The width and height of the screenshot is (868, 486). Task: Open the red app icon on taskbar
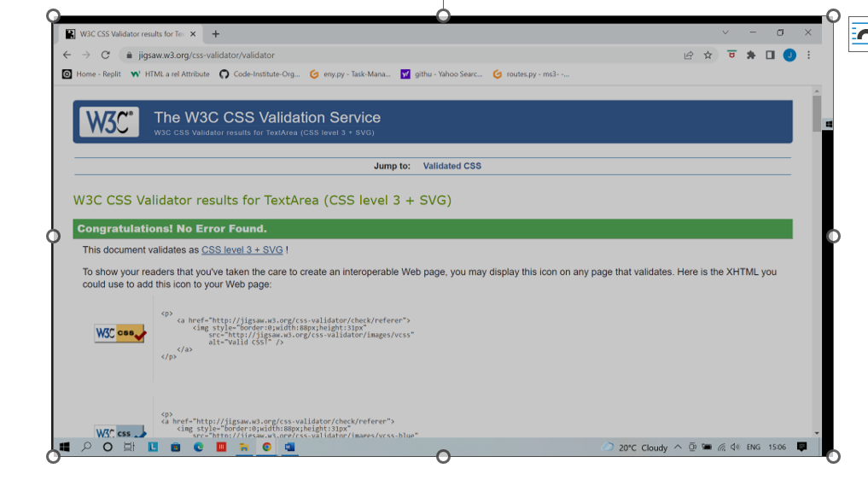221,448
